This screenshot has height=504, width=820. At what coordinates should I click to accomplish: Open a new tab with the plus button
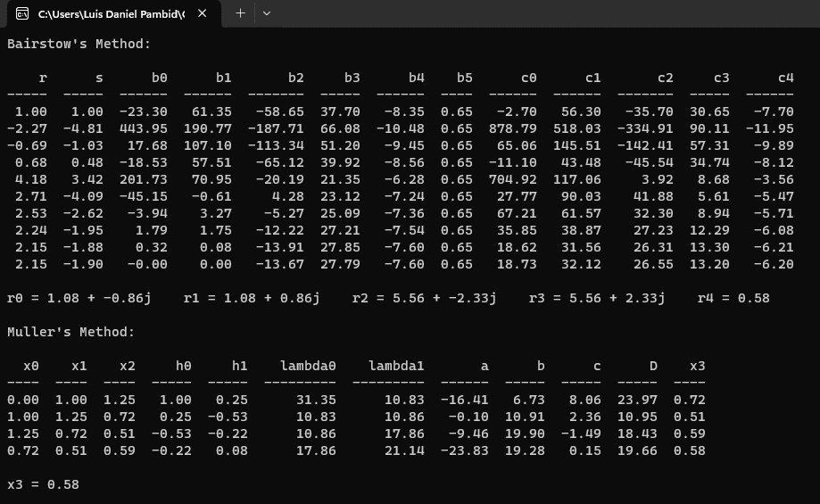coord(240,13)
